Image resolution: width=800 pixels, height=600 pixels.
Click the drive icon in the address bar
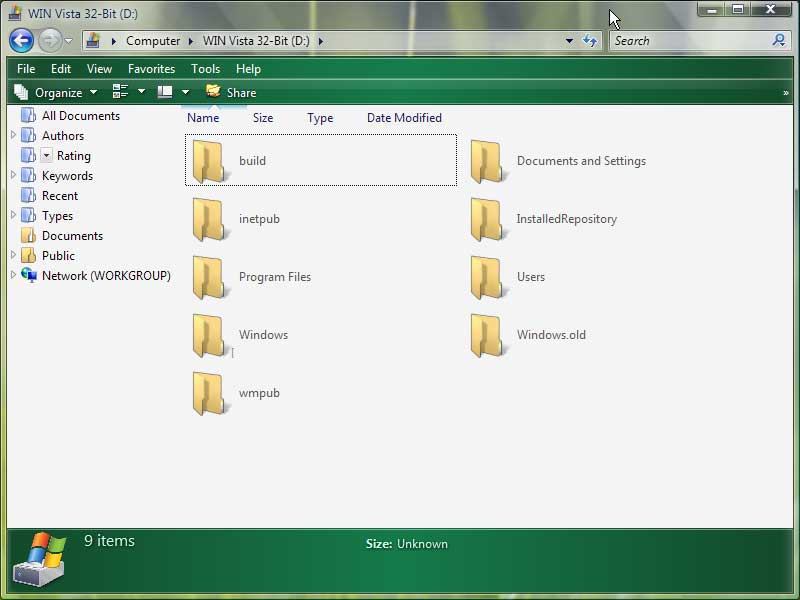93,40
